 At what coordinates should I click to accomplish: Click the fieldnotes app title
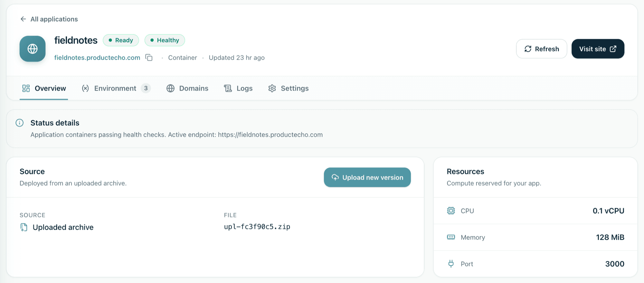click(76, 40)
